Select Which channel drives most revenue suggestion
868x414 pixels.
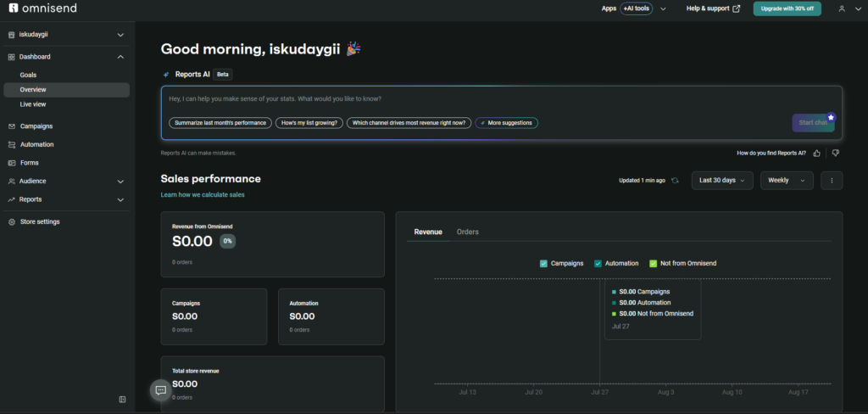coord(409,123)
